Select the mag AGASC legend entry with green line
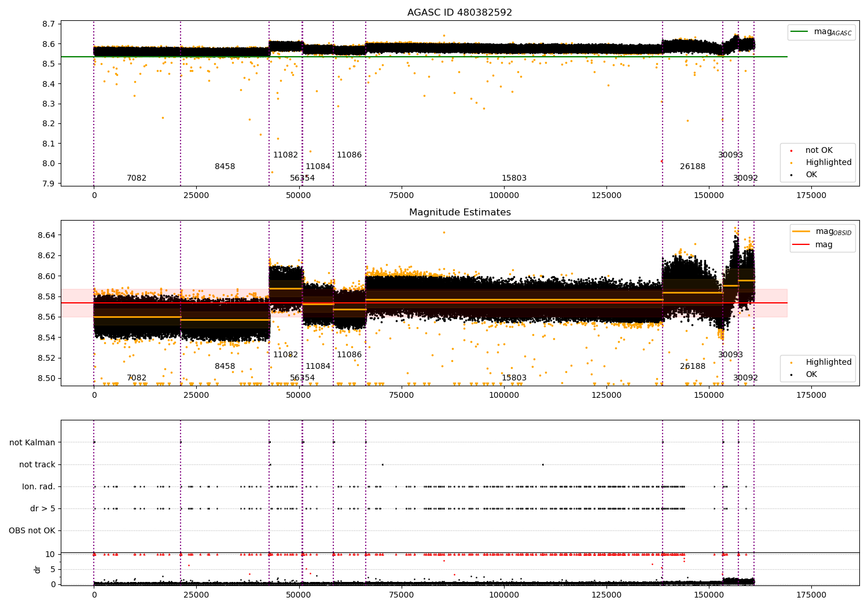Viewport: 868px width, 608px height. click(821, 32)
